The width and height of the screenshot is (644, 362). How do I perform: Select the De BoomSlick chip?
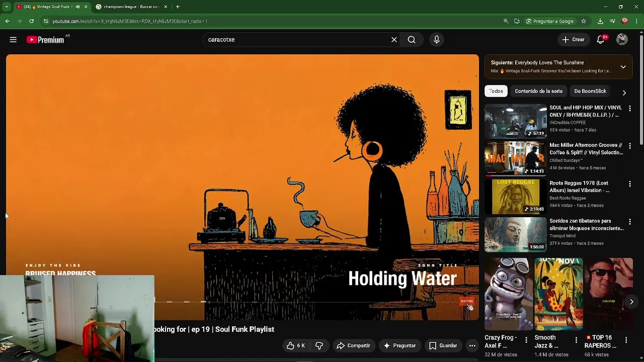[x=590, y=91]
